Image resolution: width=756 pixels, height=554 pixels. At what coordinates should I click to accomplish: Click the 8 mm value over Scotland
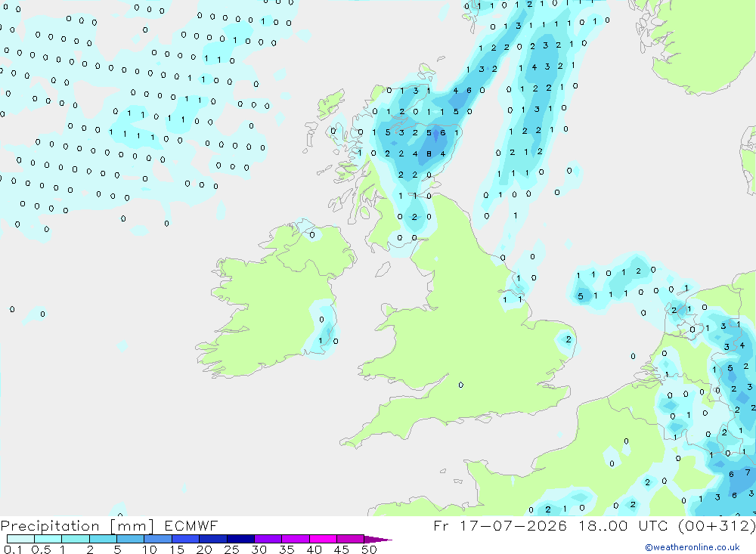click(429, 154)
